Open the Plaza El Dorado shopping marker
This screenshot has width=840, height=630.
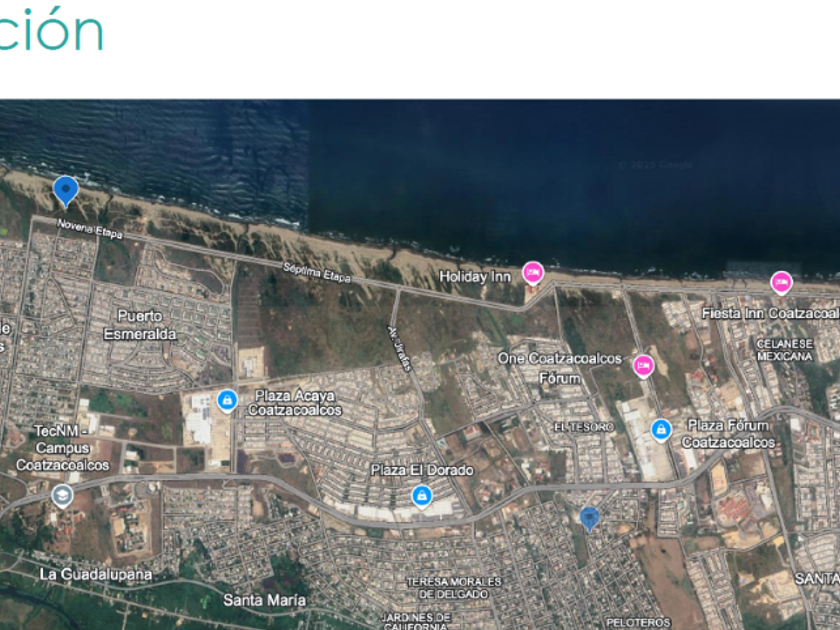click(422, 497)
